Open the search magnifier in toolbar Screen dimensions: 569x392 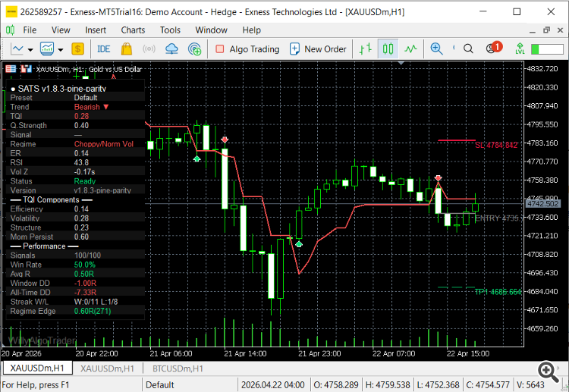tap(468, 49)
